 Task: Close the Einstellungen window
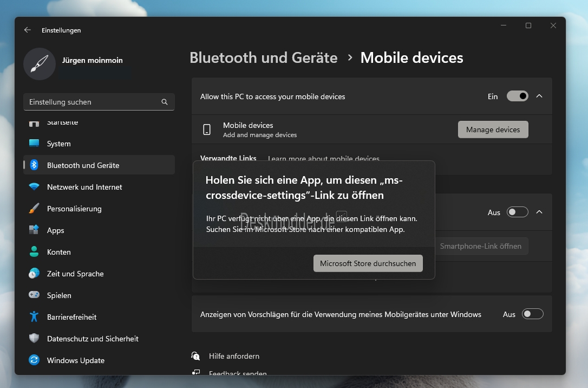pos(553,25)
